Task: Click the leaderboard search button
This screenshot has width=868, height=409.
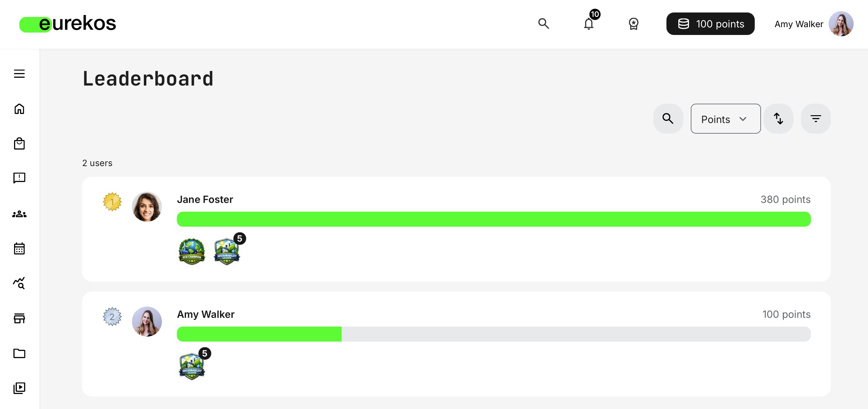Action: click(668, 119)
